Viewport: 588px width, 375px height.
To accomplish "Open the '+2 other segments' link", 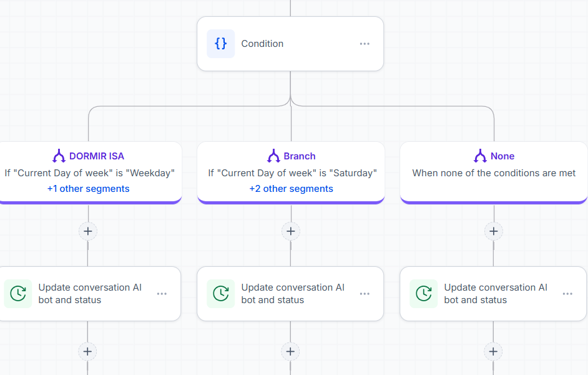I will click(291, 189).
